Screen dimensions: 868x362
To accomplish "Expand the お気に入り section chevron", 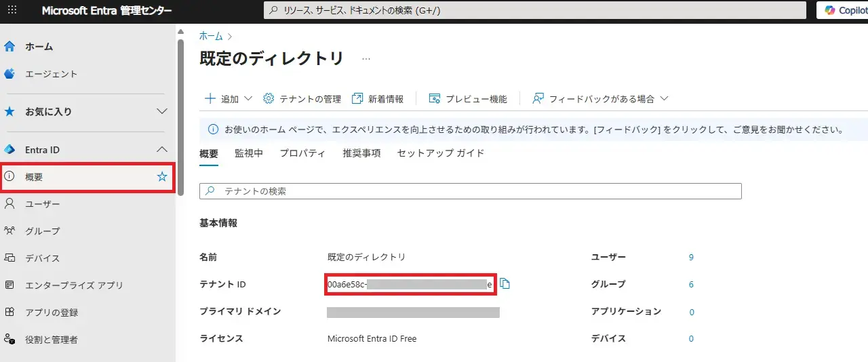I will [161, 111].
